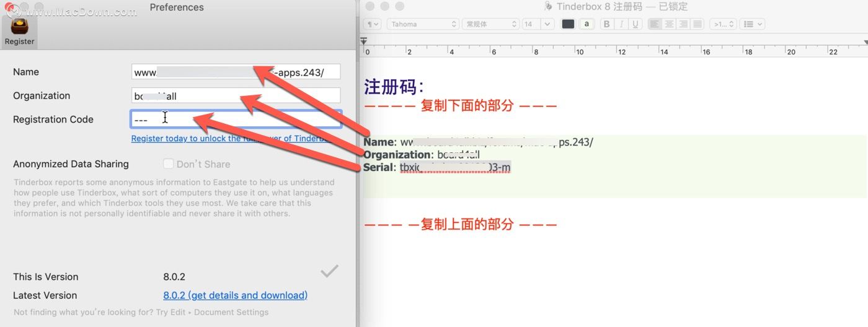Open the line spacing dropdown
868x327 pixels.
(x=723, y=24)
